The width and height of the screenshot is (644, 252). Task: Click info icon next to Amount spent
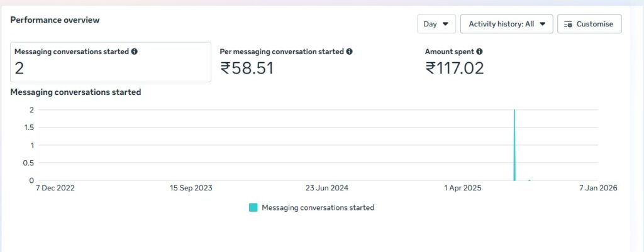coord(479,52)
